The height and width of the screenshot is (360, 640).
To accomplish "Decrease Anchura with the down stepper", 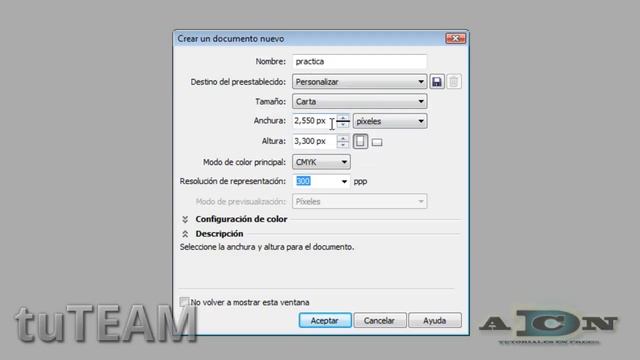I will point(343,124).
